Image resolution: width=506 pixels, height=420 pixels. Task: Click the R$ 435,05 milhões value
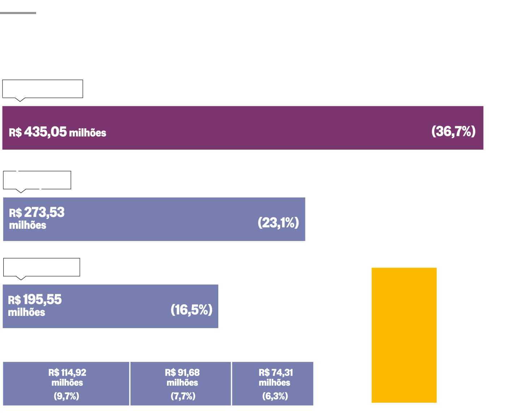tap(57, 132)
